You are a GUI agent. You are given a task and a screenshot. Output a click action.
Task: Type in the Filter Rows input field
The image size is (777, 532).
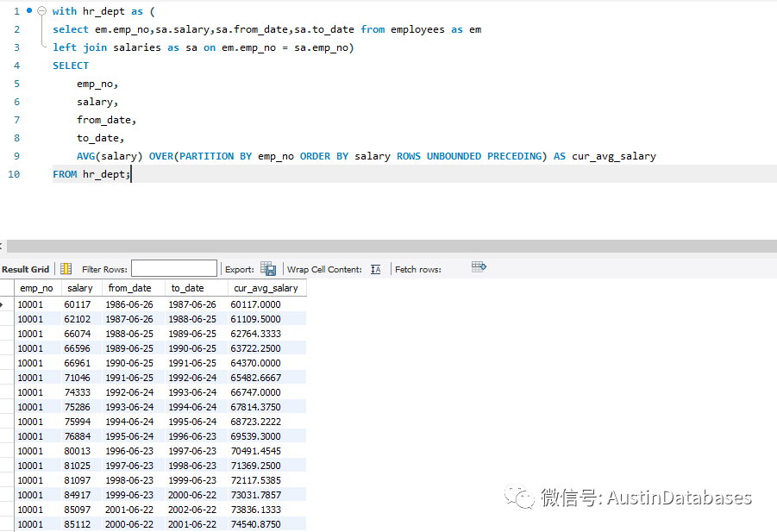[x=173, y=269]
